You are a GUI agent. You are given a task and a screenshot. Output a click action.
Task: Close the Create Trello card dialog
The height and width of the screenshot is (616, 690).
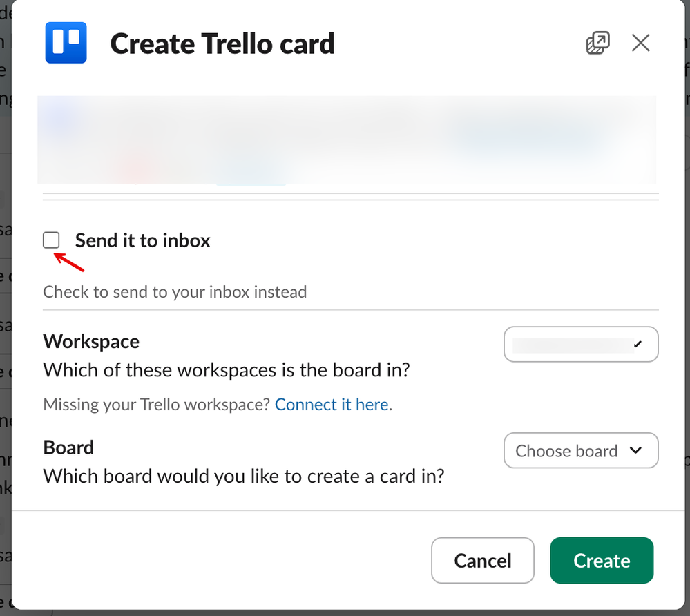click(640, 44)
